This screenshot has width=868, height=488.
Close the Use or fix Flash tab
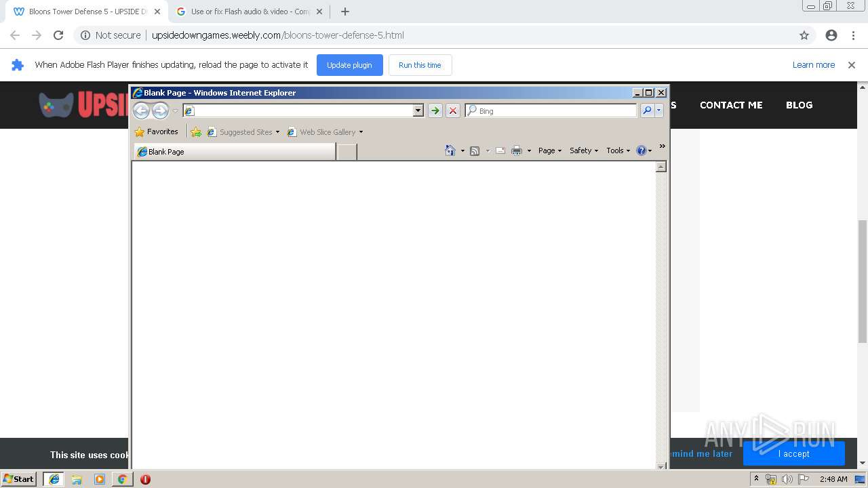coord(319,12)
